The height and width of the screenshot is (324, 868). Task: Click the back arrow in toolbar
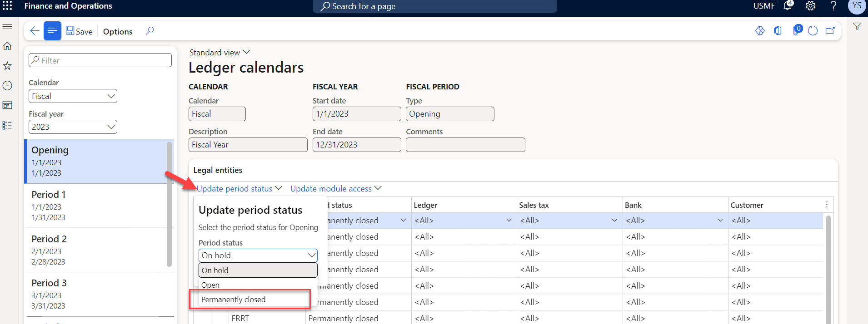tap(35, 31)
